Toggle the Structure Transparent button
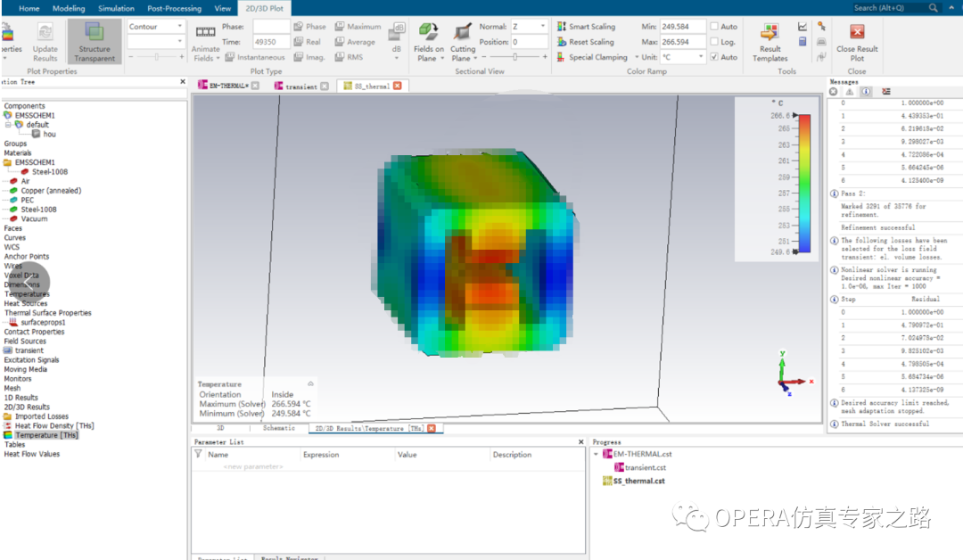The image size is (963, 560). [94, 42]
